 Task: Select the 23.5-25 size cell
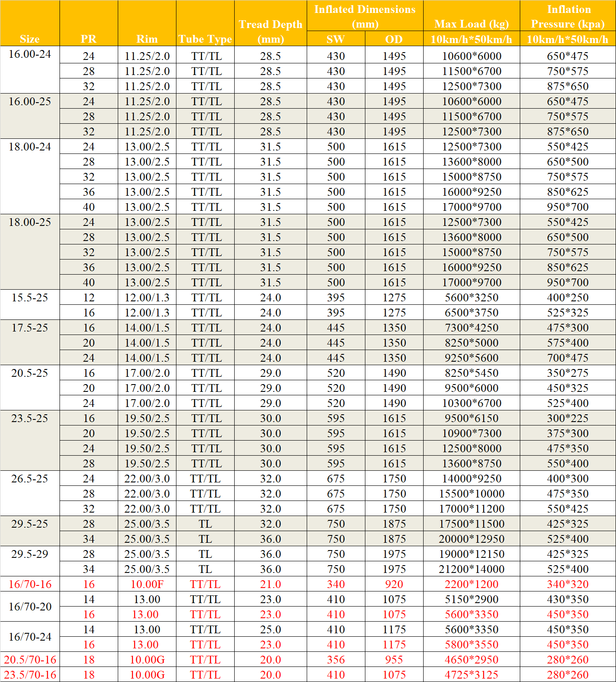click(30, 419)
